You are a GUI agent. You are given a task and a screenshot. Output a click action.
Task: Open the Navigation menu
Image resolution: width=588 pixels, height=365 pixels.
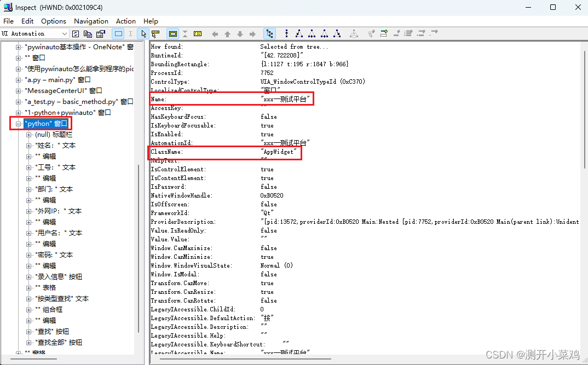click(91, 21)
